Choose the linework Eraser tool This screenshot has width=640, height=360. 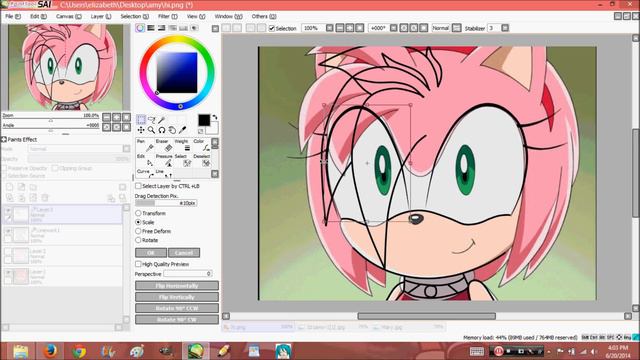[164, 145]
